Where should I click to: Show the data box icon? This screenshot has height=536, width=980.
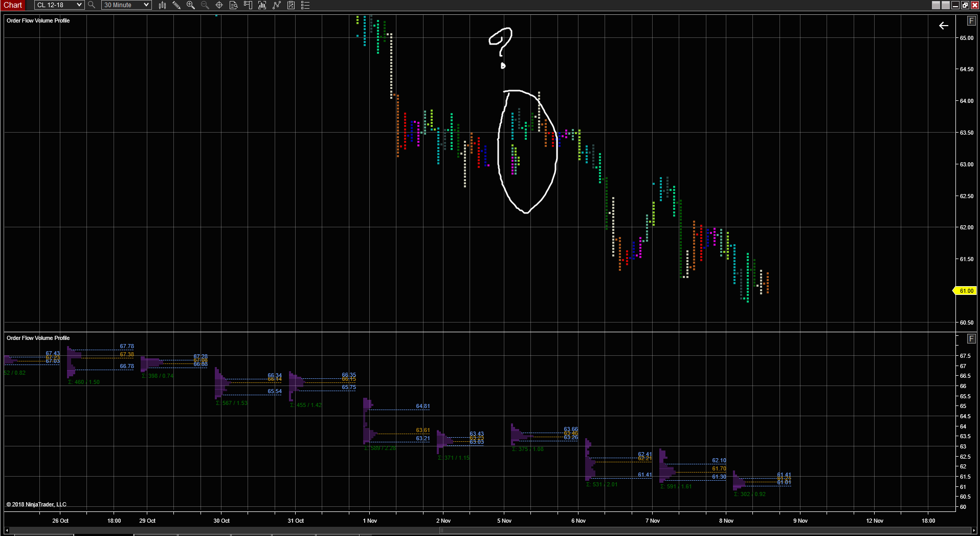(x=234, y=5)
